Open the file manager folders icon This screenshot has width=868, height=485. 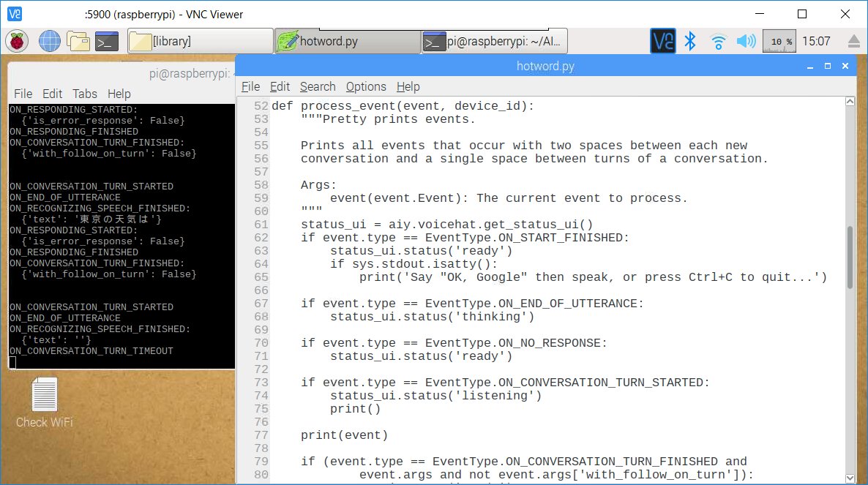(x=78, y=42)
